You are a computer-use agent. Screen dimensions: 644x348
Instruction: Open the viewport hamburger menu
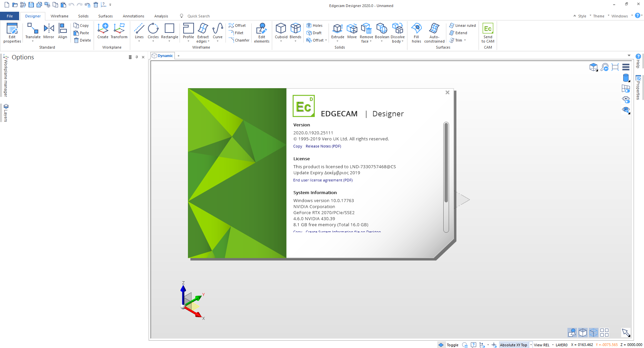626,67
